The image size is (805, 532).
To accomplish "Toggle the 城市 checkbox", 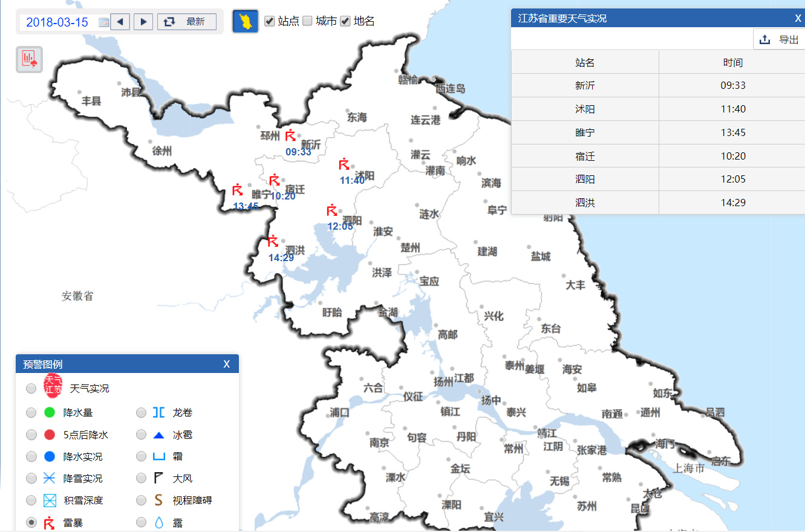I will (307, 21).
